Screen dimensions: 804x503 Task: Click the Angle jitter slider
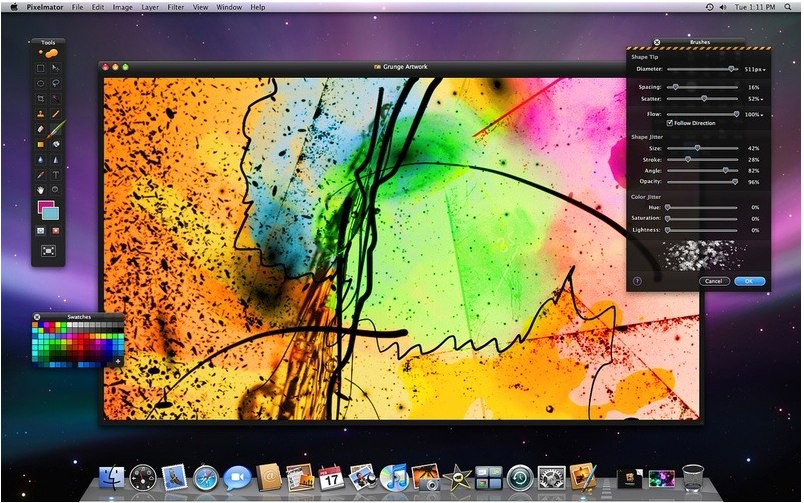tap(702, 170)
